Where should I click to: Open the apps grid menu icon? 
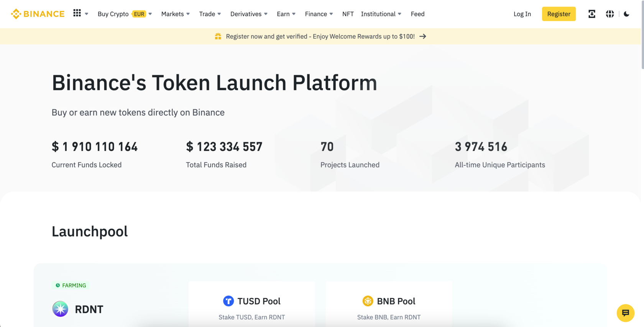pos(77,13)
